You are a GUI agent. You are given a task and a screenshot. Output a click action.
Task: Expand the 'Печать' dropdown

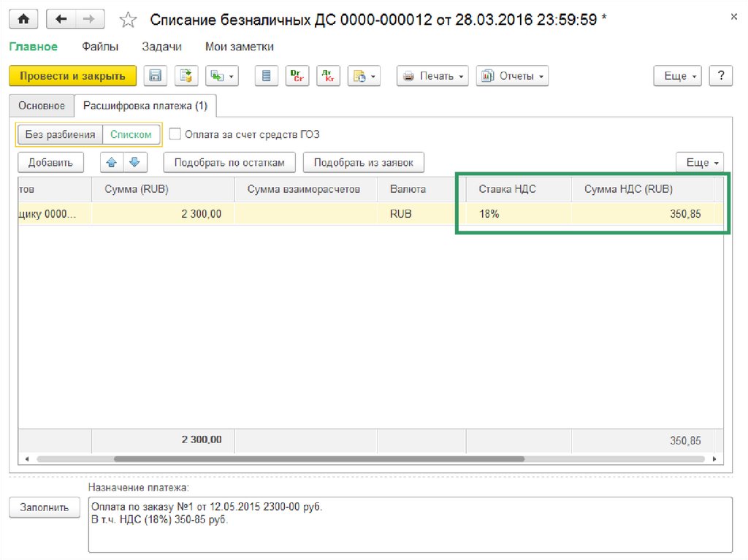point(432,76)
